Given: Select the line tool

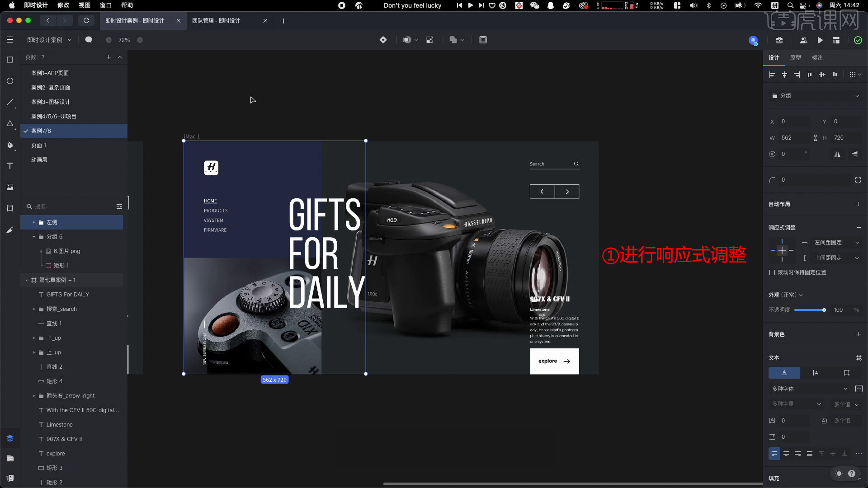Looking at the screenshot, I should [10, 102].
